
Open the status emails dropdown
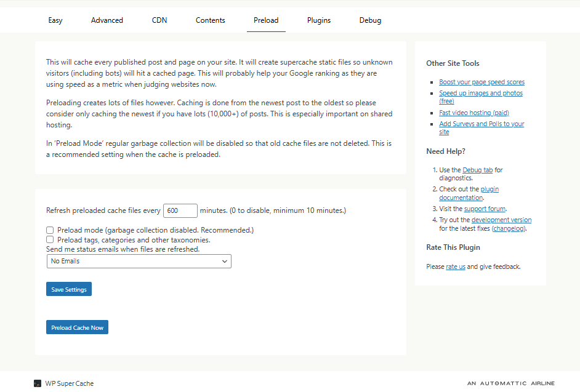point(139,261)
